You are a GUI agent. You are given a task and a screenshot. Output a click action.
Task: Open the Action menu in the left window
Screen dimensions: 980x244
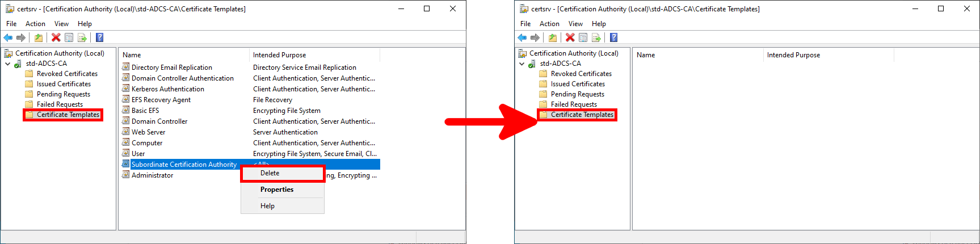pos(35,24)
